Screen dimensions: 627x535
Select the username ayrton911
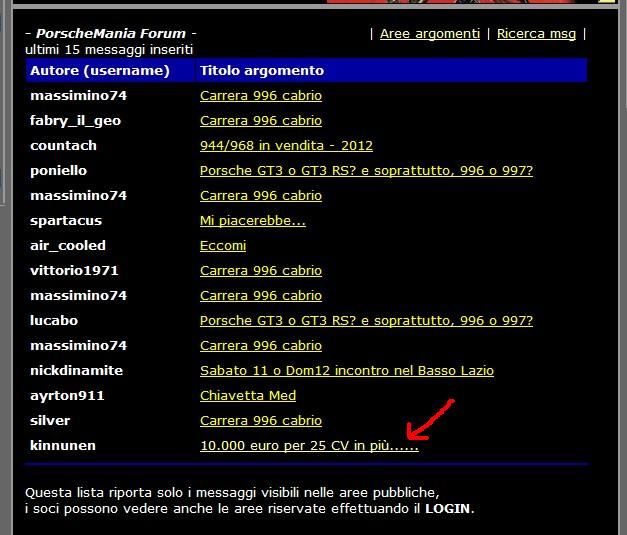[67, 395]
